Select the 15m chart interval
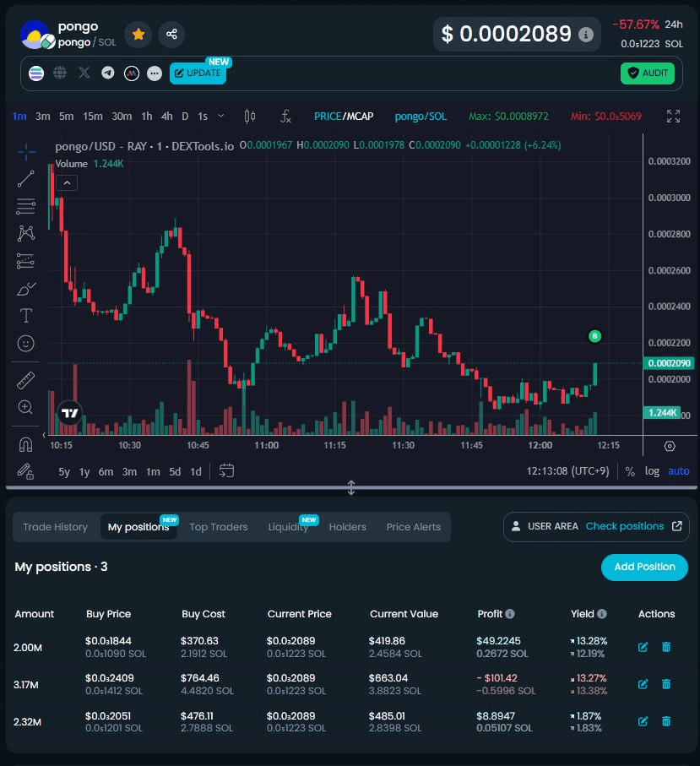 point(93,117)
